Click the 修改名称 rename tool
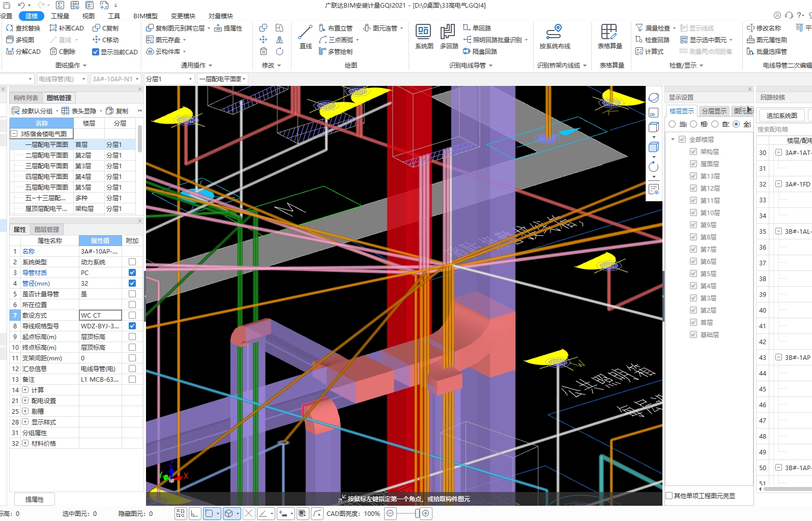 (x=764, y=28)
